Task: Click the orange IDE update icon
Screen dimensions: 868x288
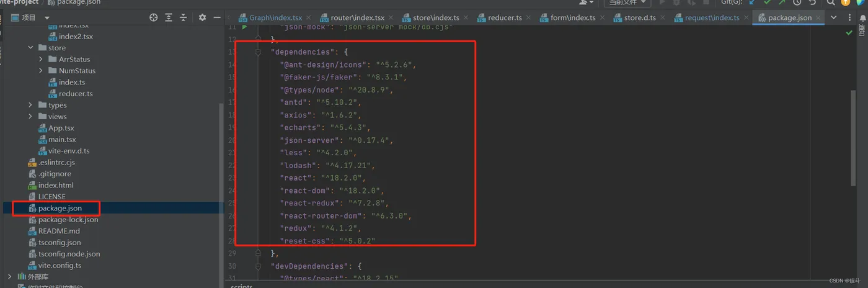Action: [846, 2]
